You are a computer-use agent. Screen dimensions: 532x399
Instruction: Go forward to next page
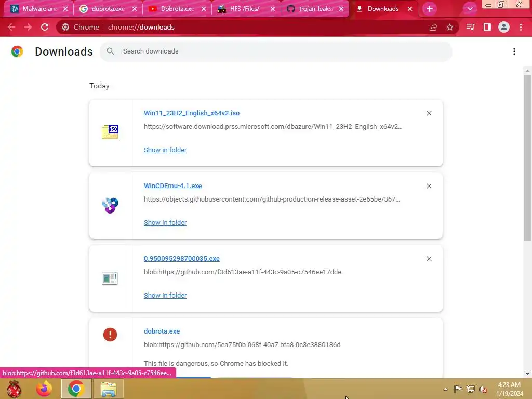pos(28,27)
